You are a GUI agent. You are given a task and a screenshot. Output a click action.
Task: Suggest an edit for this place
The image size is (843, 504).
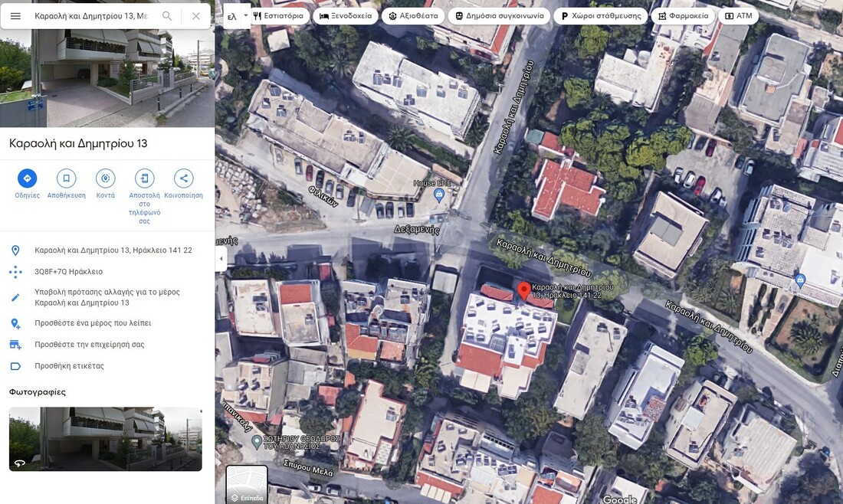[107, 297]
